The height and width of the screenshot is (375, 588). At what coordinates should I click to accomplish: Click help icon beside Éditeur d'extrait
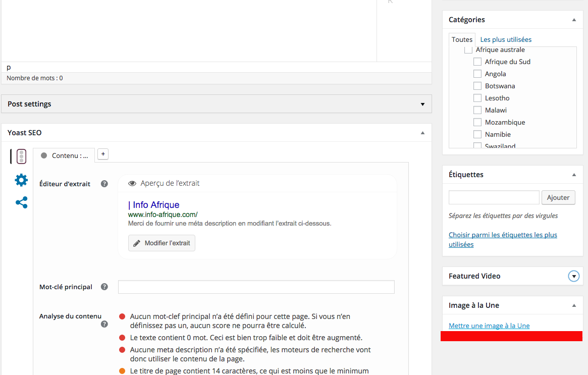tap(104, 184)
